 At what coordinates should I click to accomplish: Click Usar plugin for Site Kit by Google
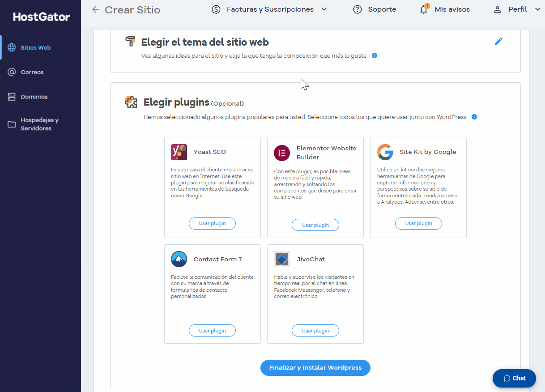pyautogui.click(x=418, y=223)
